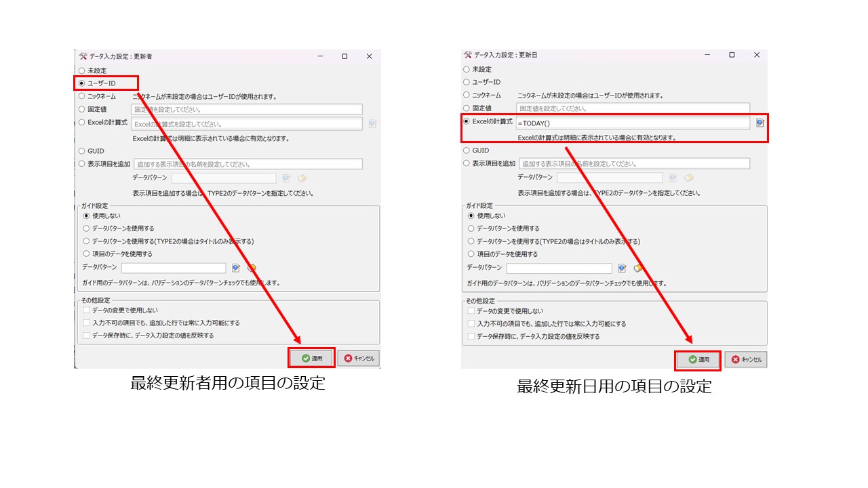Select GUID option in 更新者 dialog
The width and height of the screenshot is (868, 488).
82,151
